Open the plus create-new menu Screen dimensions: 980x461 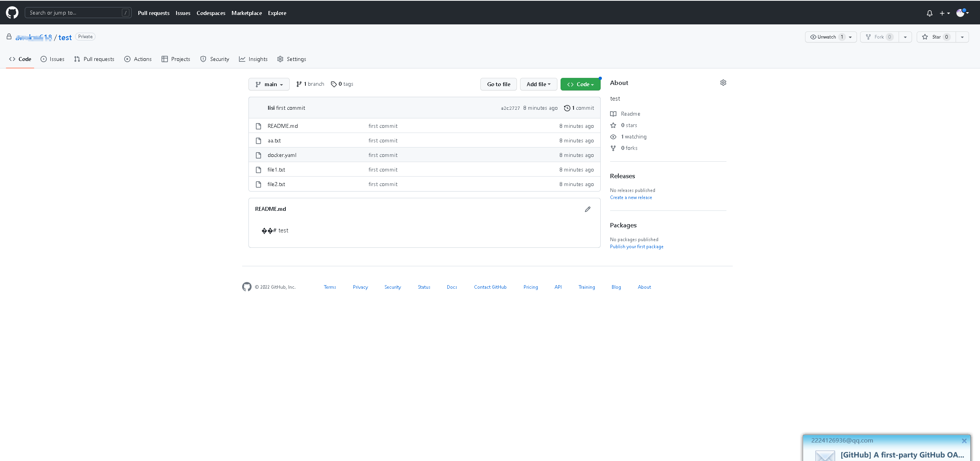[944, 13]
